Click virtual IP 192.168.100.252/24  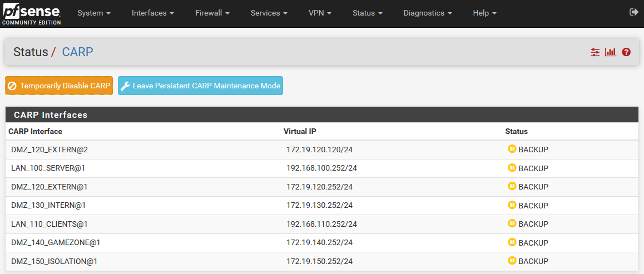point(321,168)
